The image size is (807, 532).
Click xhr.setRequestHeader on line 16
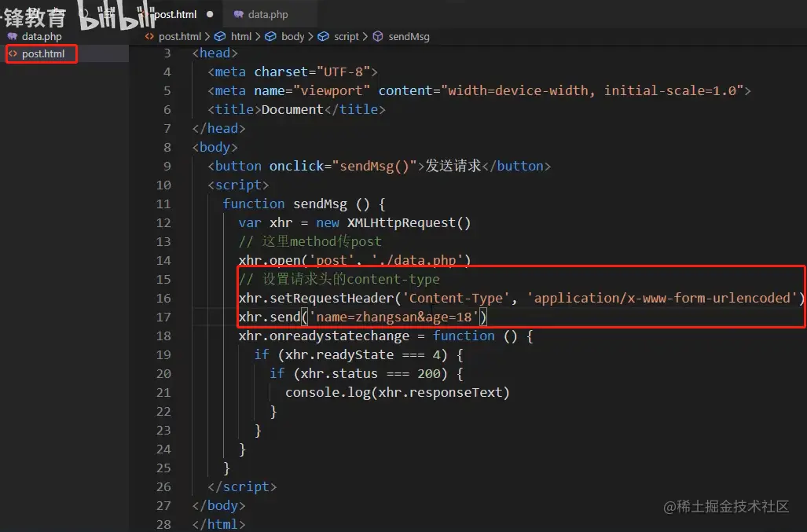tap(316, 299)
